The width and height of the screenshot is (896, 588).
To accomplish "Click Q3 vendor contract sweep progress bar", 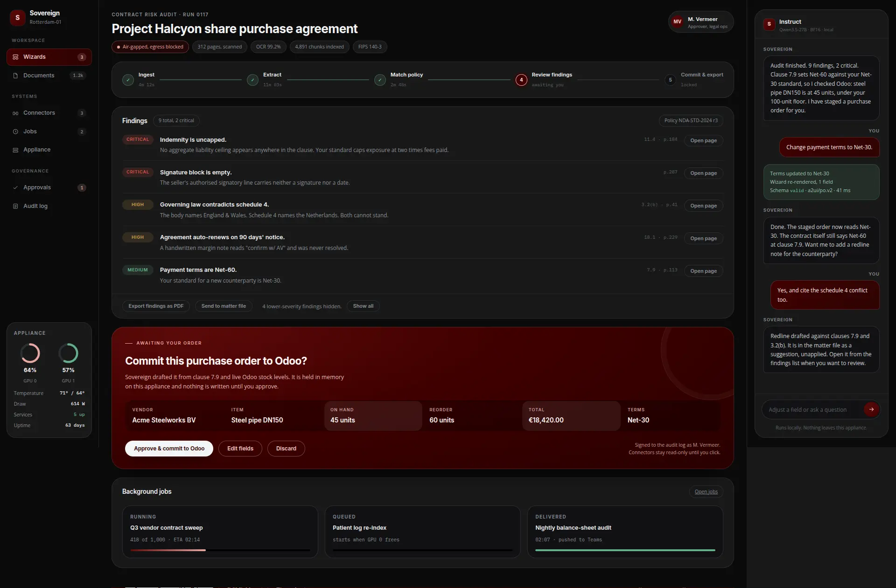I will (220, 550).
